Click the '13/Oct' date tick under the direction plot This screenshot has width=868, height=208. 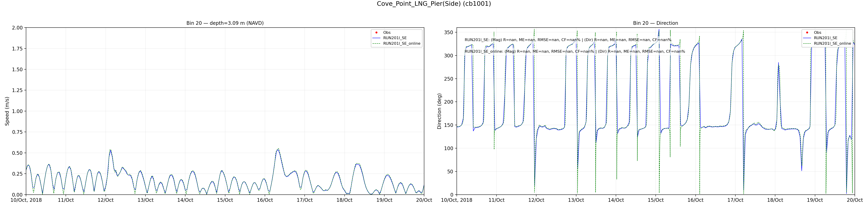click(x=576, y=200)
